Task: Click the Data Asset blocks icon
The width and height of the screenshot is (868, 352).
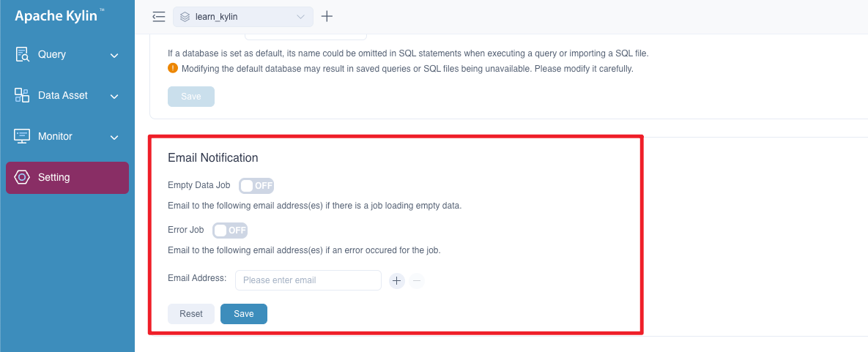Action: pos(22,96)
